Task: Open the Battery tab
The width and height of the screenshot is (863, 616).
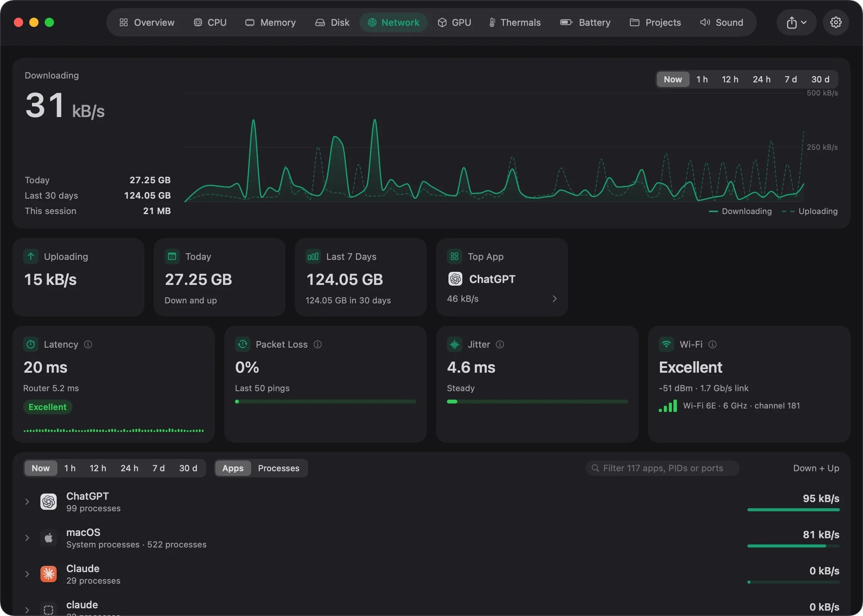Action: (x=585, y=22)
